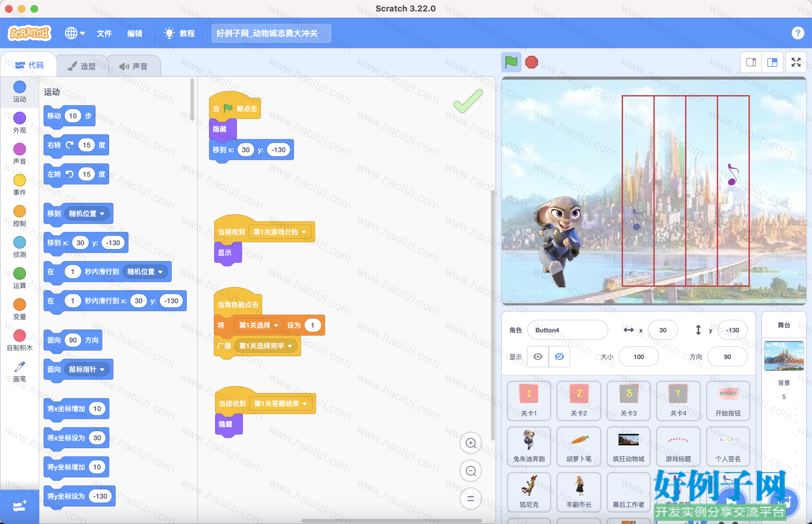
Task: Switch to the 代码 tab
Action: [x=29, y=65]
